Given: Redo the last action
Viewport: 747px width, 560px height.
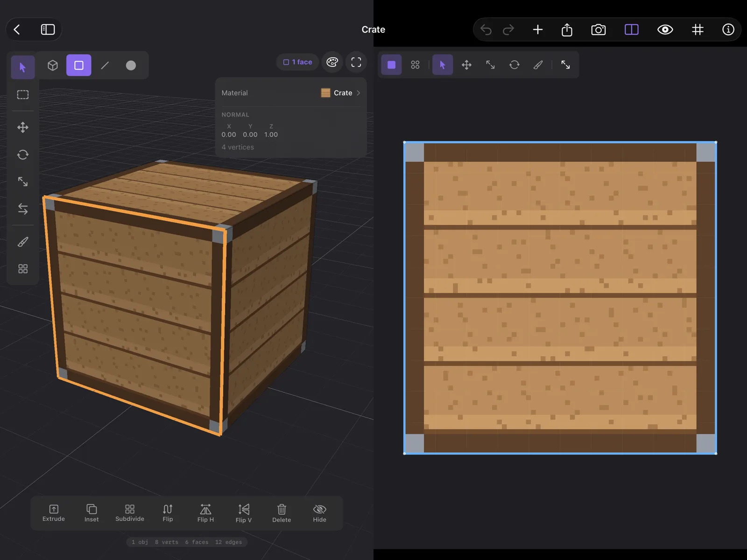Looking at the screenshot, I should click(508, 30).
